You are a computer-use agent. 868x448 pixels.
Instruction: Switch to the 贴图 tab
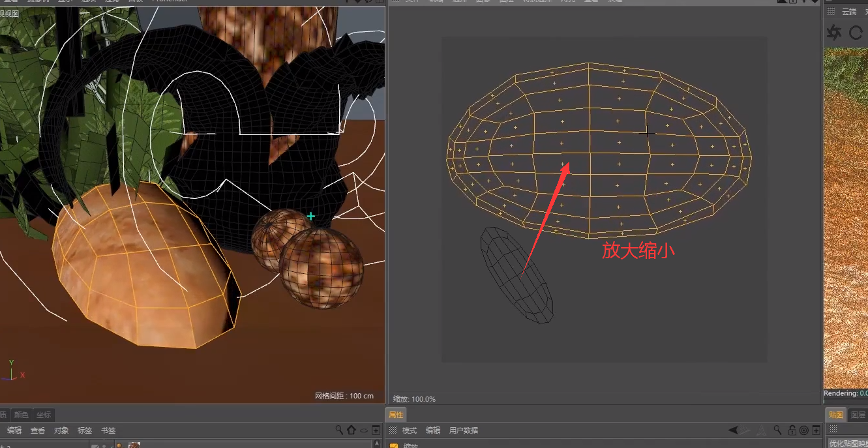[x=836, y=415]
